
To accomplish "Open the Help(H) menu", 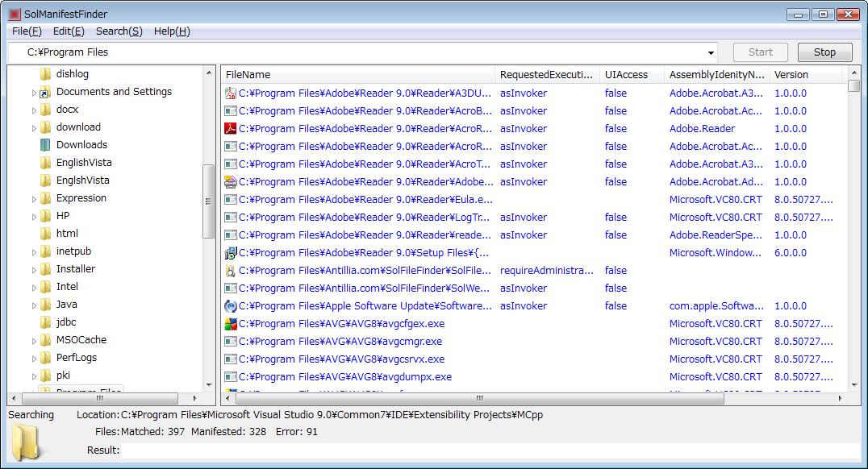I will click(172, 31).
